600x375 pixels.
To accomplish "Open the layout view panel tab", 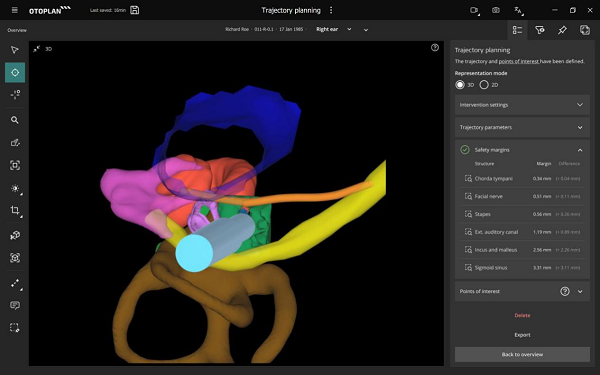I will (x=585, y=30).
